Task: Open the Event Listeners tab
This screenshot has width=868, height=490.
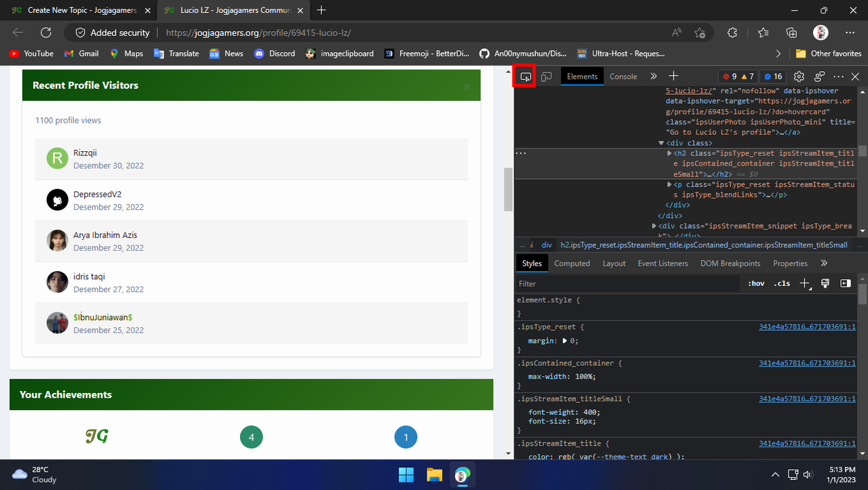Action: point(663,263)
